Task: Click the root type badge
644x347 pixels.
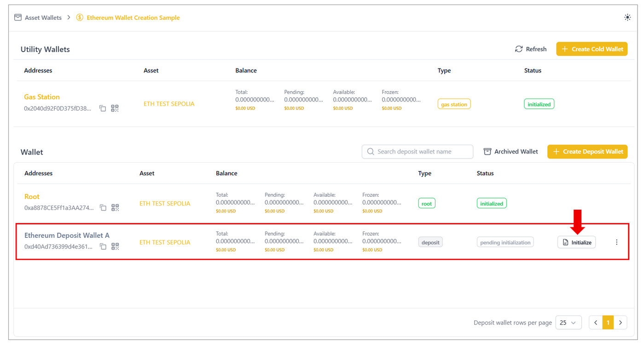Action: (x=427, y=203)
